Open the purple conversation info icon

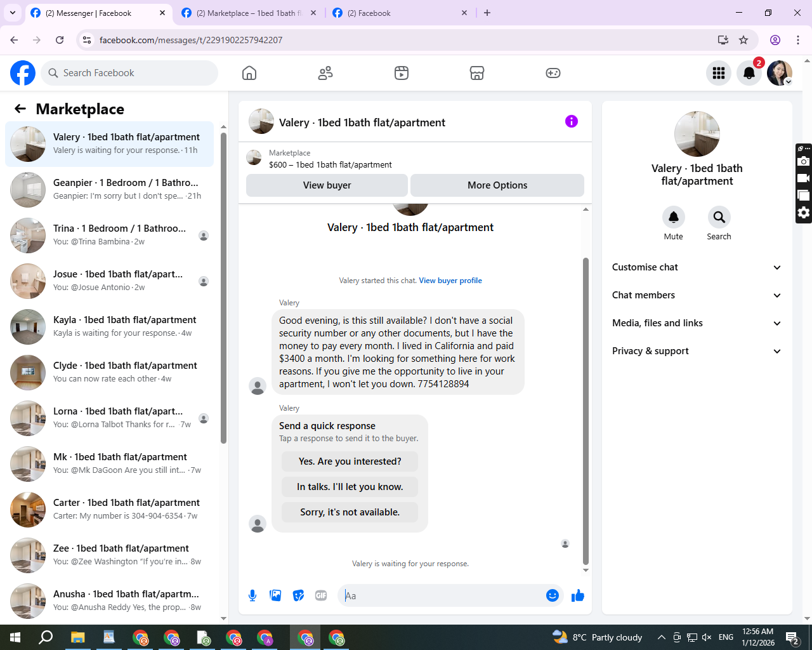572,121
